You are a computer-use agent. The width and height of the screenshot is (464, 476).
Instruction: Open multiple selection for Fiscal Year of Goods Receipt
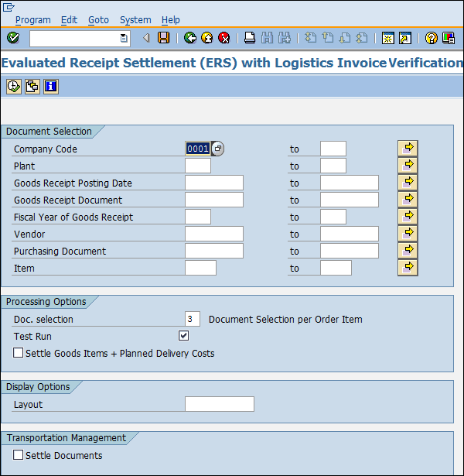(x=408, y=217)
